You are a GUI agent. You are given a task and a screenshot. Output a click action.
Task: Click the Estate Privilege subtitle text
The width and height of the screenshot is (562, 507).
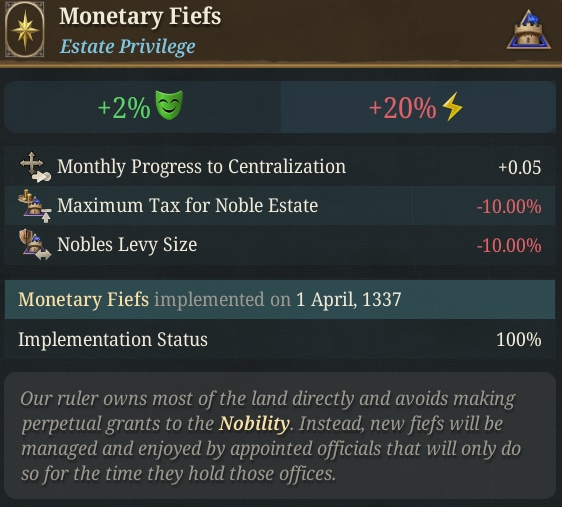coord(128,47)
